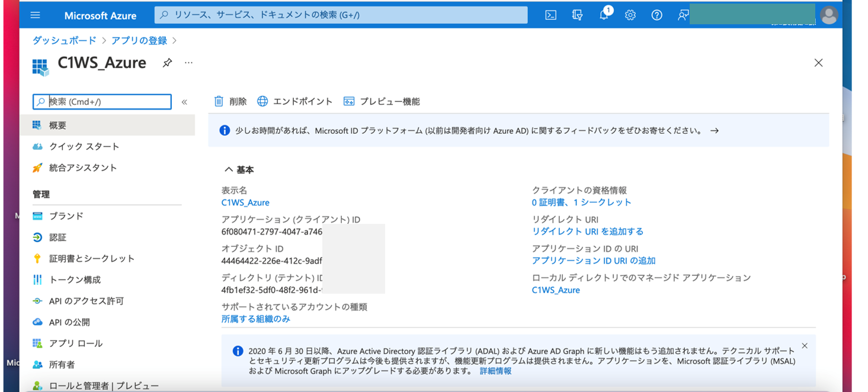Screen dimensions: 868x392
Task: Click アプリケーション ID URI の追加 link
Action: click(x=594, y=261)
